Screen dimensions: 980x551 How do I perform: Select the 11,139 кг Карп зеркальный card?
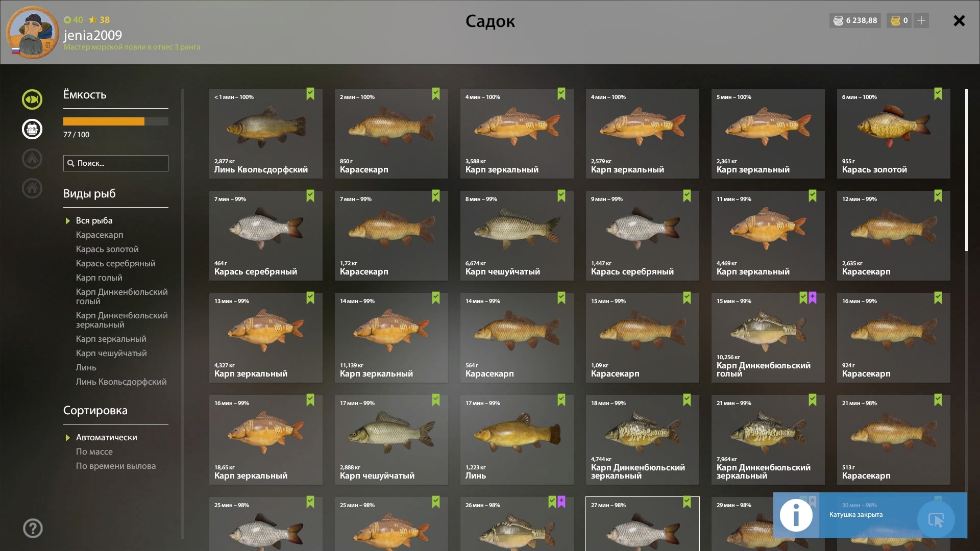(391, 338)
